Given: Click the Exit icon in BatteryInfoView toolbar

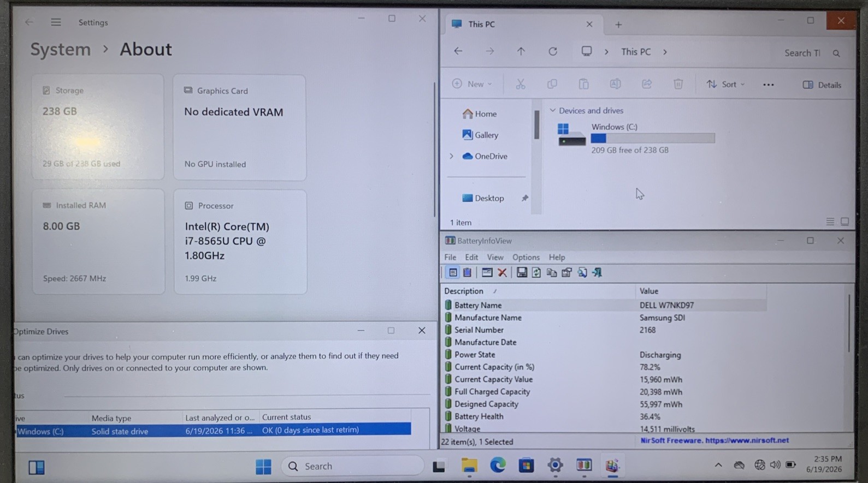Looking at the screenshot, I should tap(597, 272).
